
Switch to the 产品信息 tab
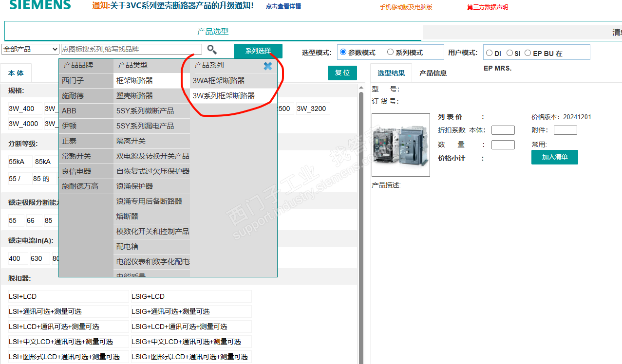tap(433, 73)
